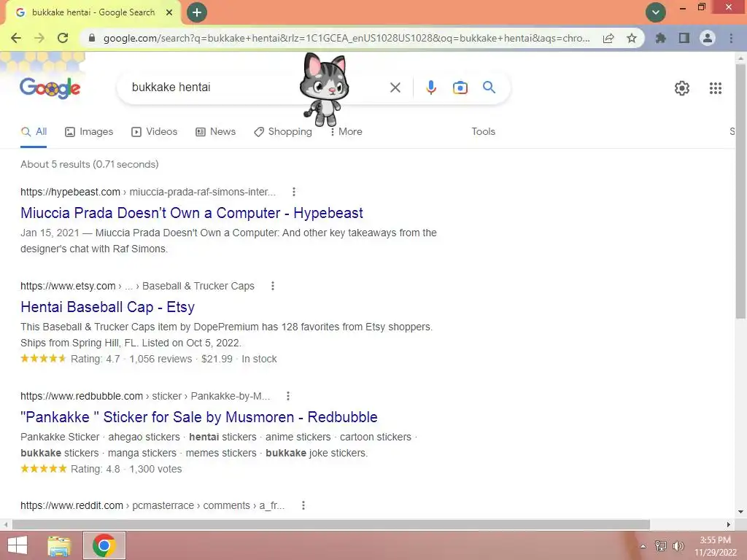Click the hypebeast.com result URL
This screenshot has height=560, width=747.
click(148, 192)
